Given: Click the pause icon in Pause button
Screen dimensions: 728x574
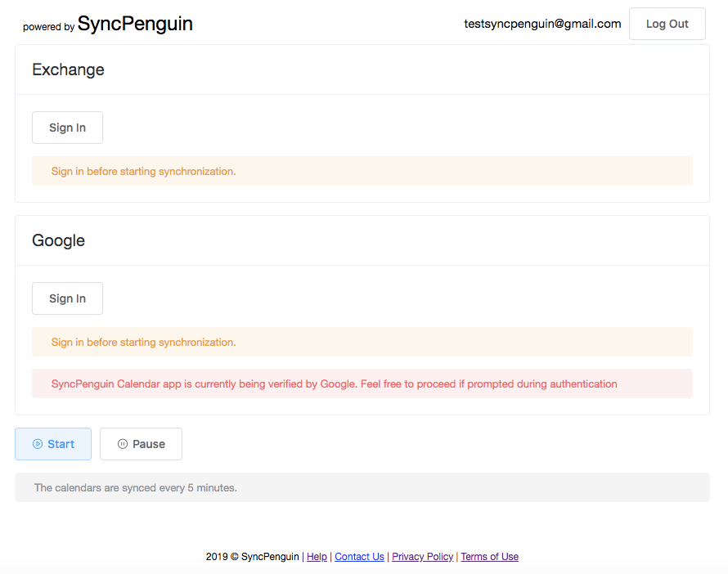Looking at the screenshot, I should [123, 444].
